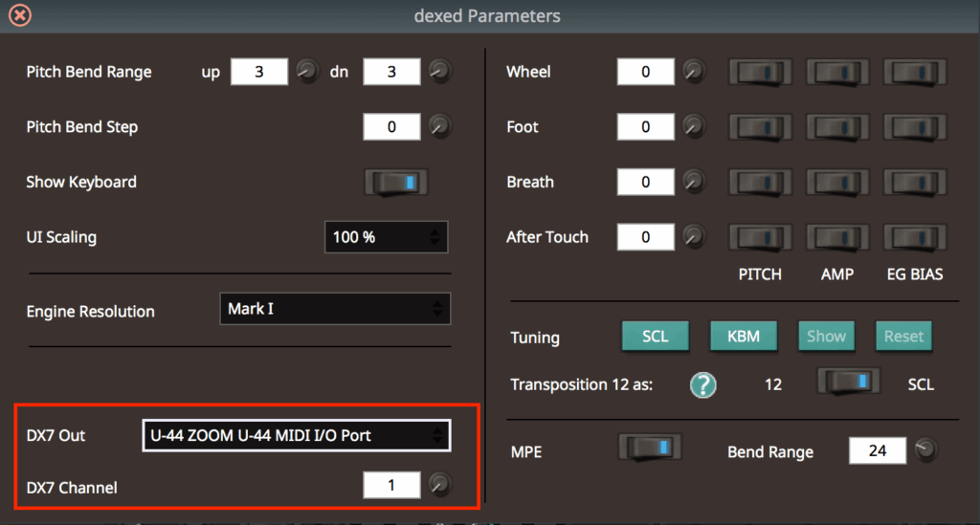Screen dimensions: 980x525
Task: Open the UI Scaling dropdown
Action: click(x=387, y=237)
